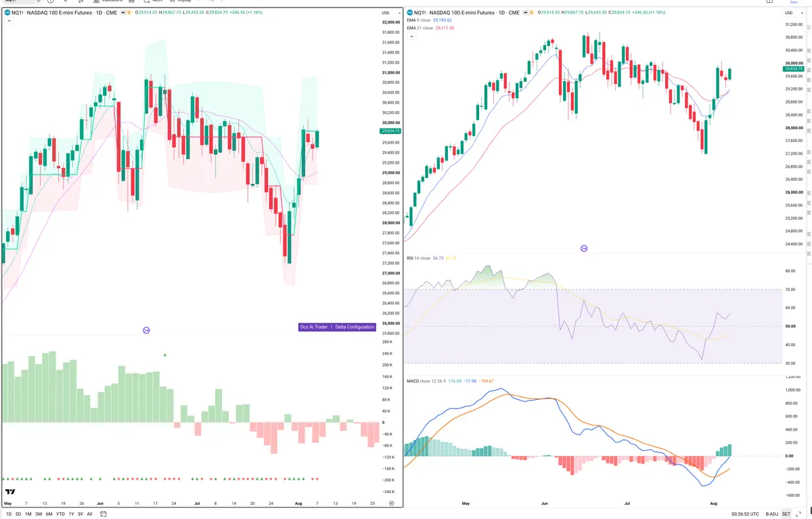
Task: Click the 70.00 level on RSI scale
Action: point(790,290)
